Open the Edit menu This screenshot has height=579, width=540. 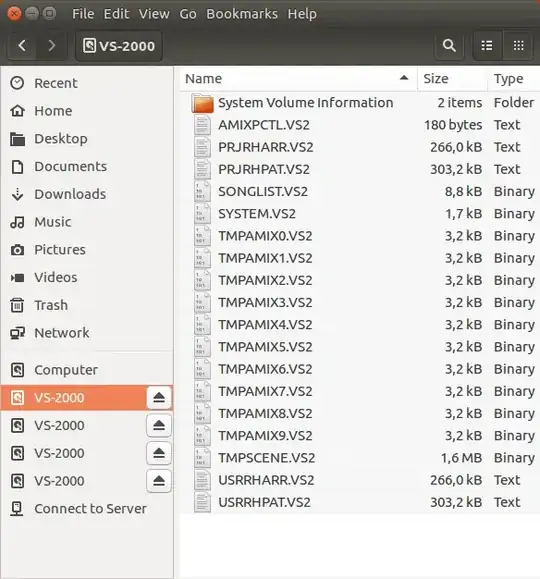pos(116,14)
